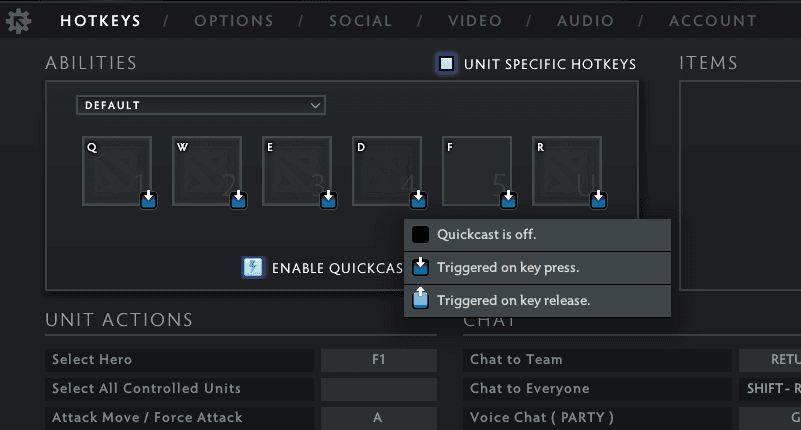801x430 pixels.
Task: Rebind the Select Hero F1 key
Action: coord(379,360)
